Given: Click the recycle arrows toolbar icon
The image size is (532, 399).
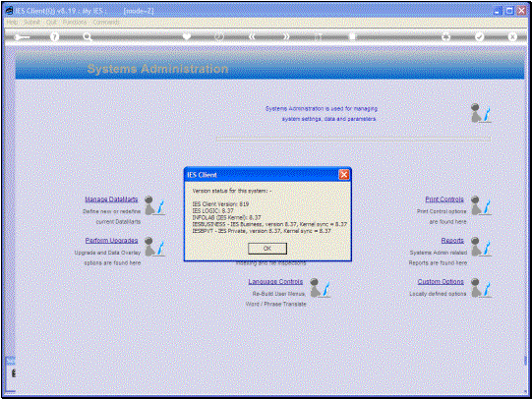Looking at the screenshot, I should [x=445, y=36].
